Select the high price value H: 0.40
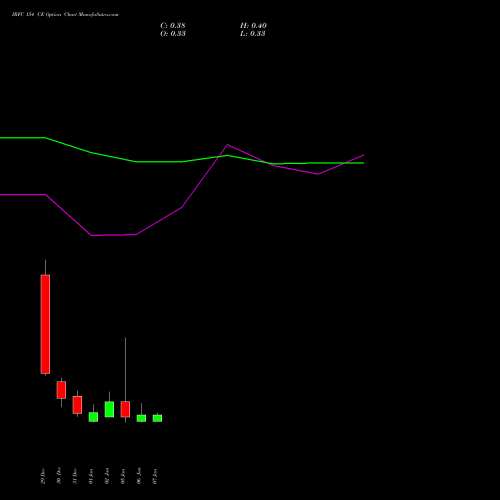This screenshot has height=500, width=500. (x=253, y=26)
